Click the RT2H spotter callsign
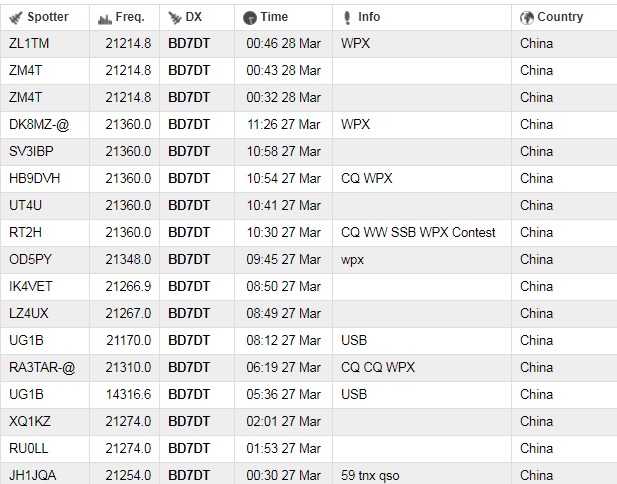Viewport: 617px width, 484px height. 25,232
